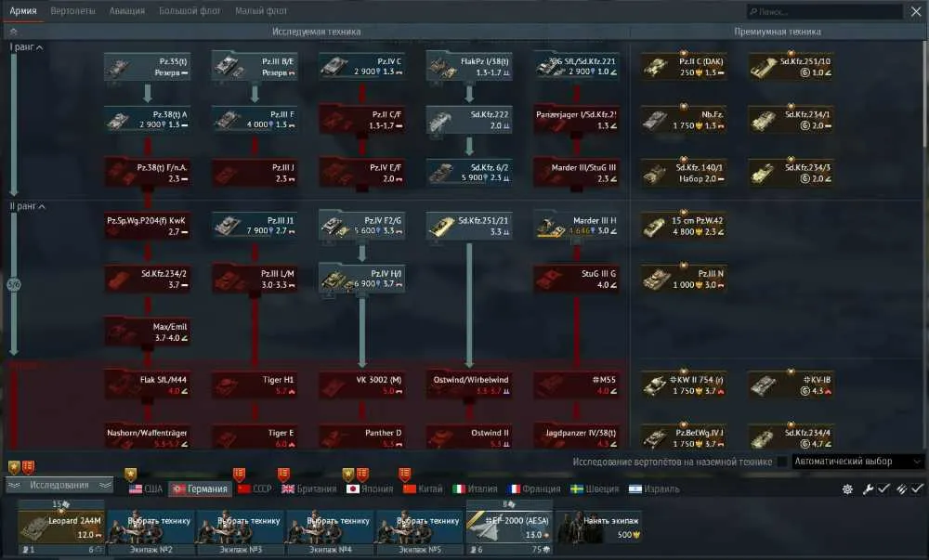Toggle the checkmark next to the wrench

[883, 489]
